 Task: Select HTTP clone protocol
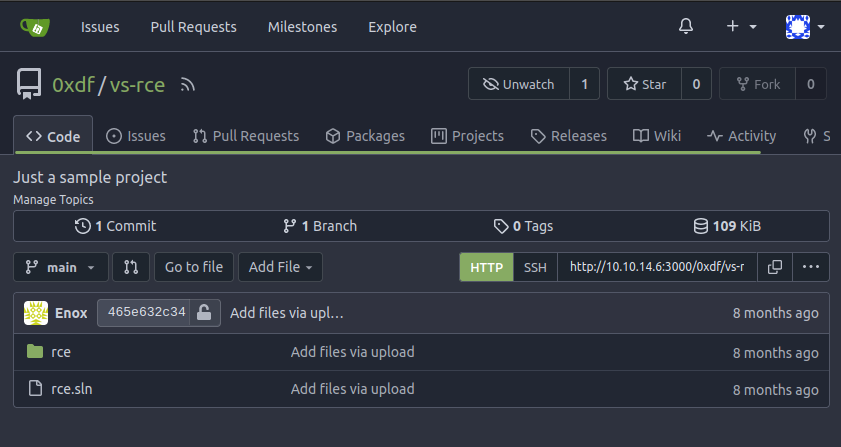[486, 267]
